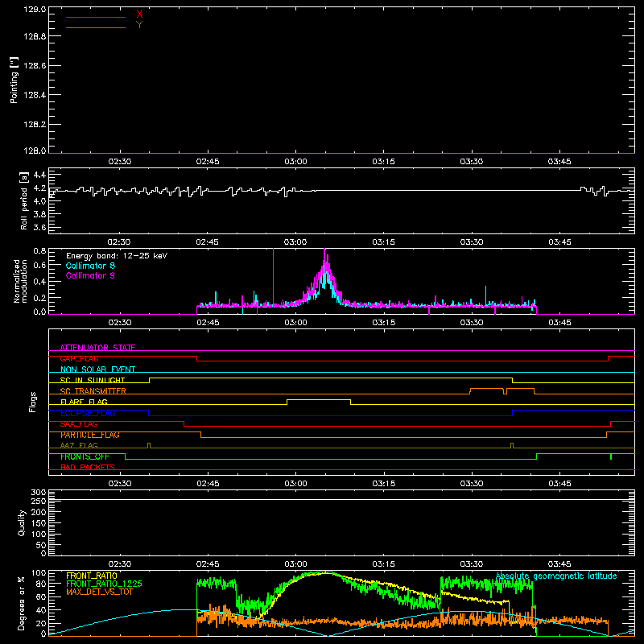Click the red X legend label
Image resolution: width=644 pixels, height=644 pixels.
coord(139,14)
